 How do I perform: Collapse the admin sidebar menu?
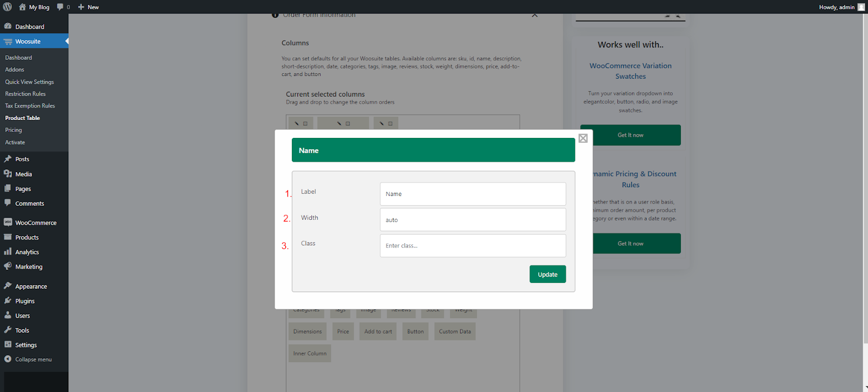(28, 359)
